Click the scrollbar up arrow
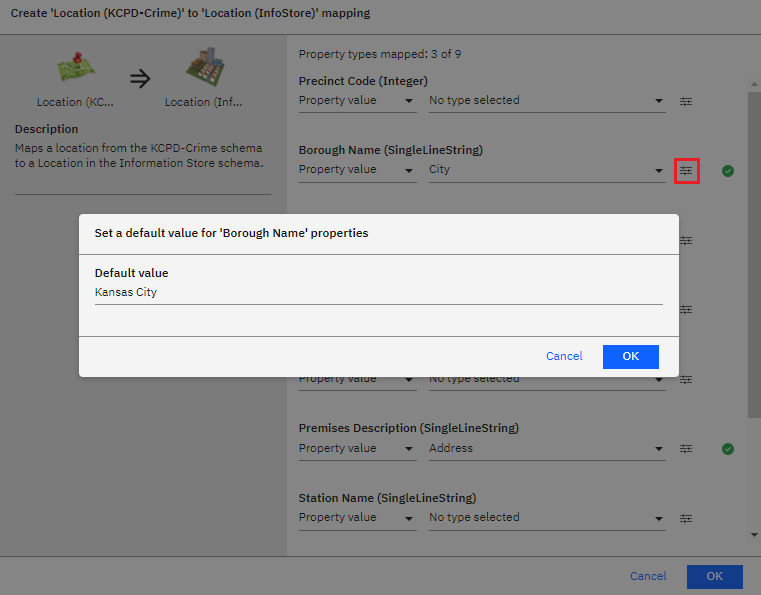Viewport: 761px width, 595px height. (754, 84)
